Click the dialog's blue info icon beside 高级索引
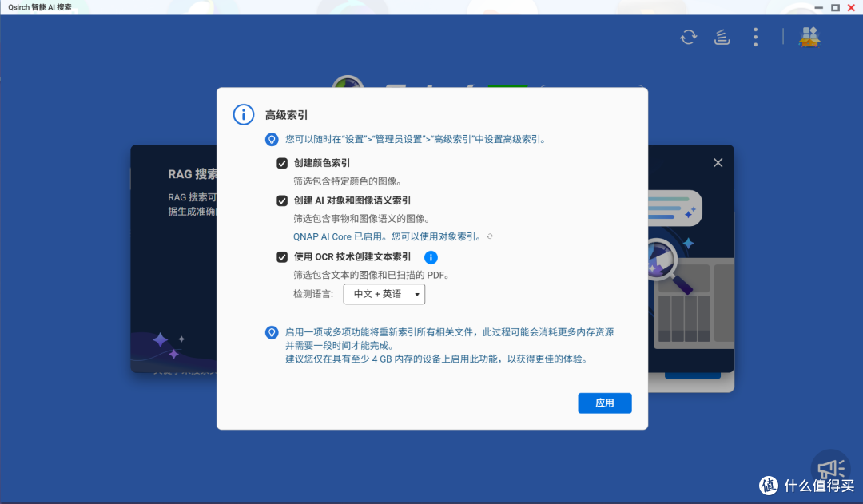This screenshot has width=863, height=504. [x=243, y=115]
